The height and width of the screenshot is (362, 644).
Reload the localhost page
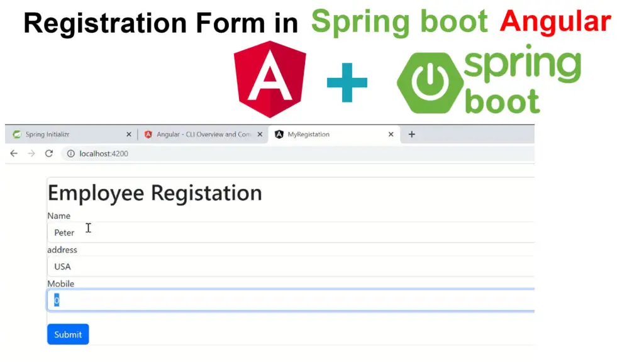click(48, 153)
